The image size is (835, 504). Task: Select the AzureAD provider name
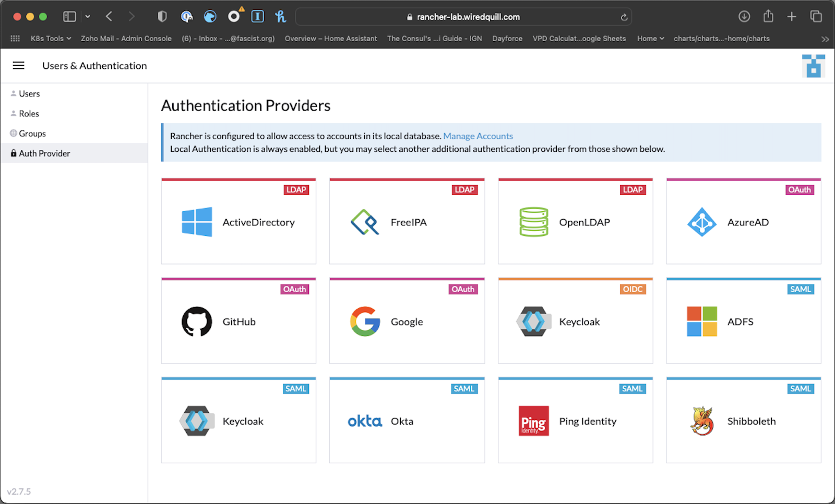pos(748,222)
